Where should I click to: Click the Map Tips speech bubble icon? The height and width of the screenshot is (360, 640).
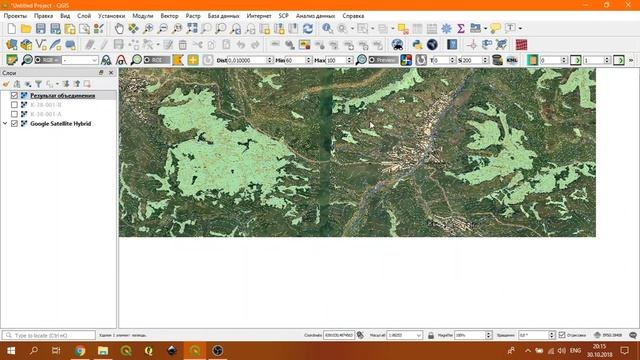pos(495,29)
